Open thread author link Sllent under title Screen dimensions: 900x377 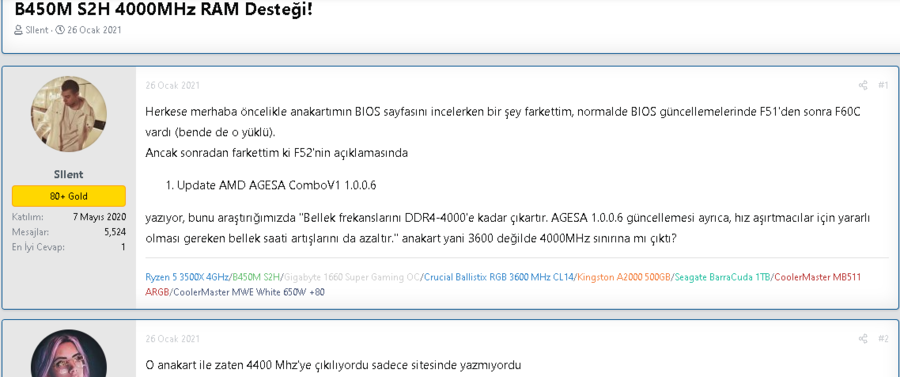pos(37,30)
